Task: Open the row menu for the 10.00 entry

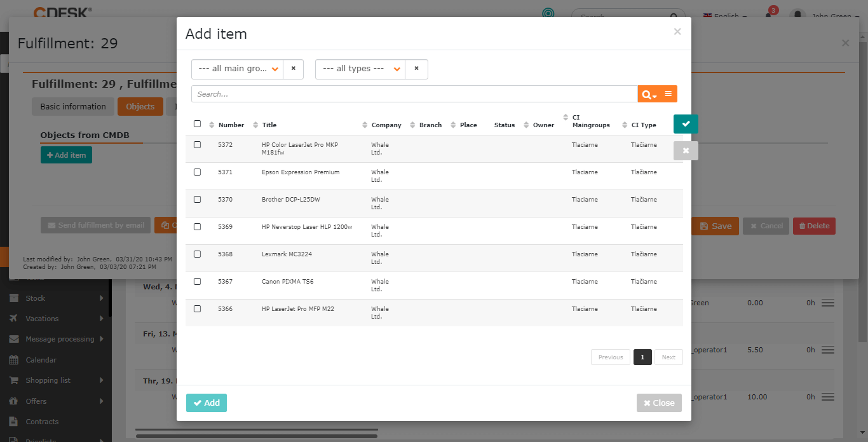Action: (828, 397)
